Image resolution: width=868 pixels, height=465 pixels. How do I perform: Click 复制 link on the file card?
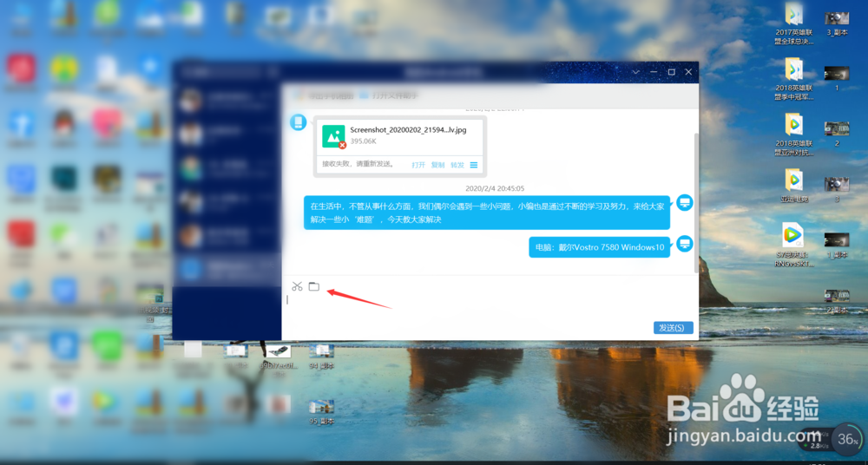(x=437, y=165)
